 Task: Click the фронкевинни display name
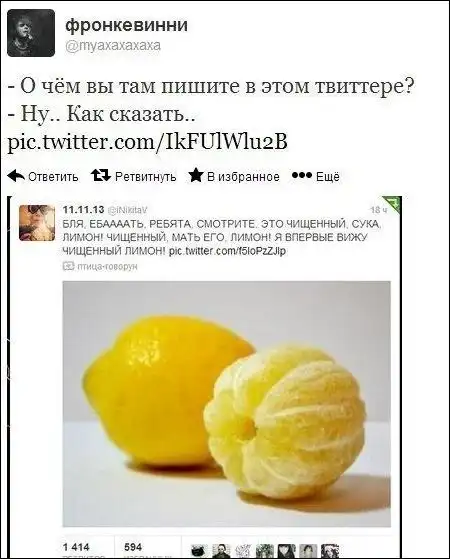coord(127,25)
